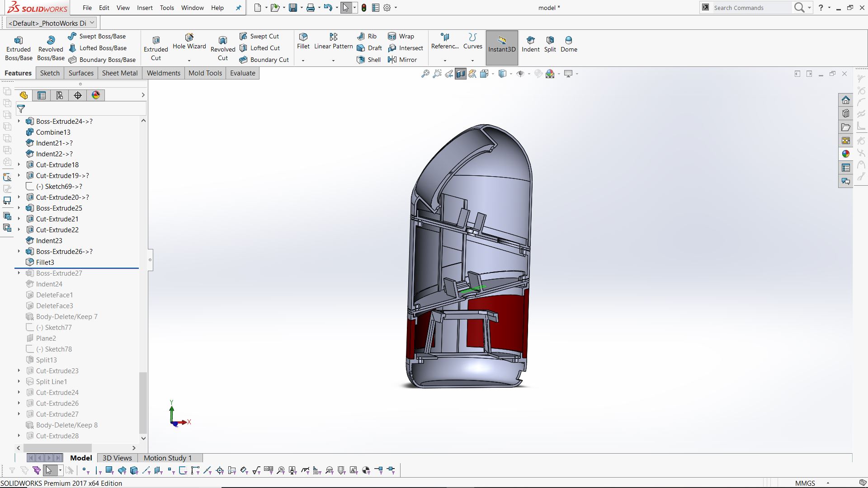868x488 pixels.
Task: Open the configuration display state dropdown
Action: click(x=92, y=23)
